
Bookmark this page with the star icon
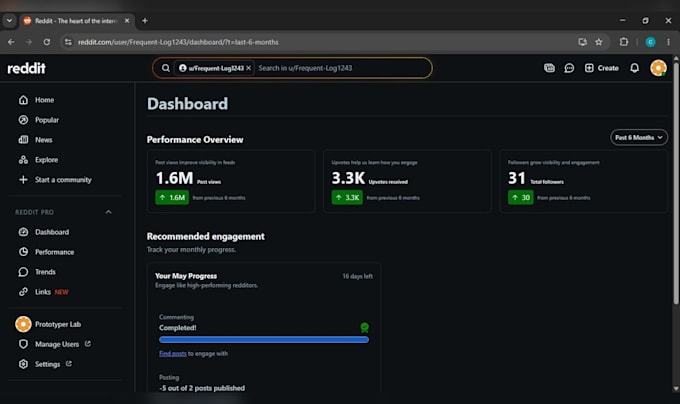[x=599, y=42]
